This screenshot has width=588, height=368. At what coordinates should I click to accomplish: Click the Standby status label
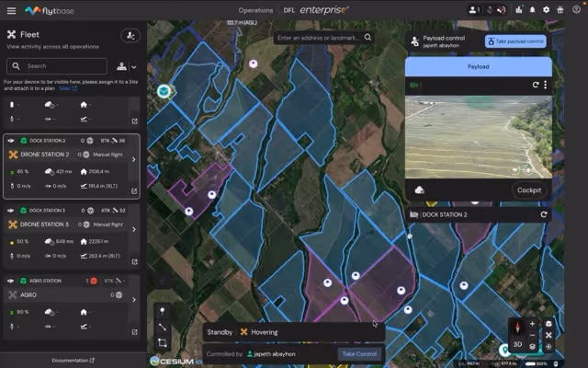click(x=220, y=332)
